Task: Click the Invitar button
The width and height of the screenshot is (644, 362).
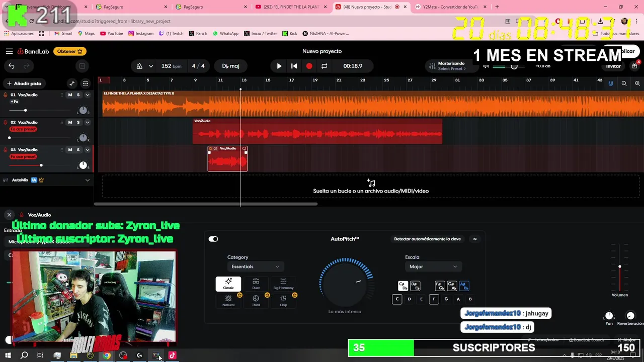Action: 613,66
